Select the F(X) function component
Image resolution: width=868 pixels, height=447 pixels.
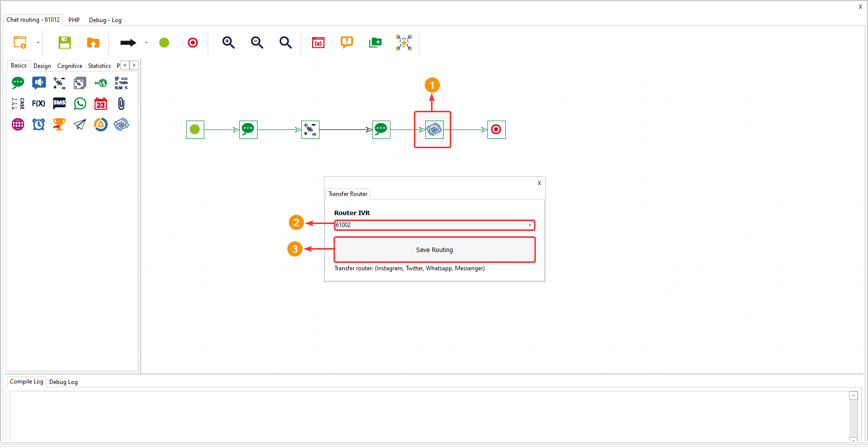click(x=39, y=103)
